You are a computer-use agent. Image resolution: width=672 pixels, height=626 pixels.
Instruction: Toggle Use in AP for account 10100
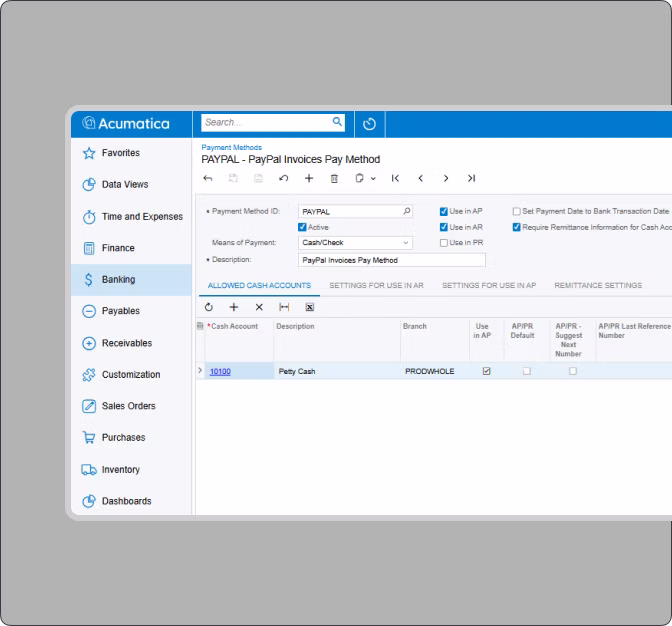(x=486, y=371)
